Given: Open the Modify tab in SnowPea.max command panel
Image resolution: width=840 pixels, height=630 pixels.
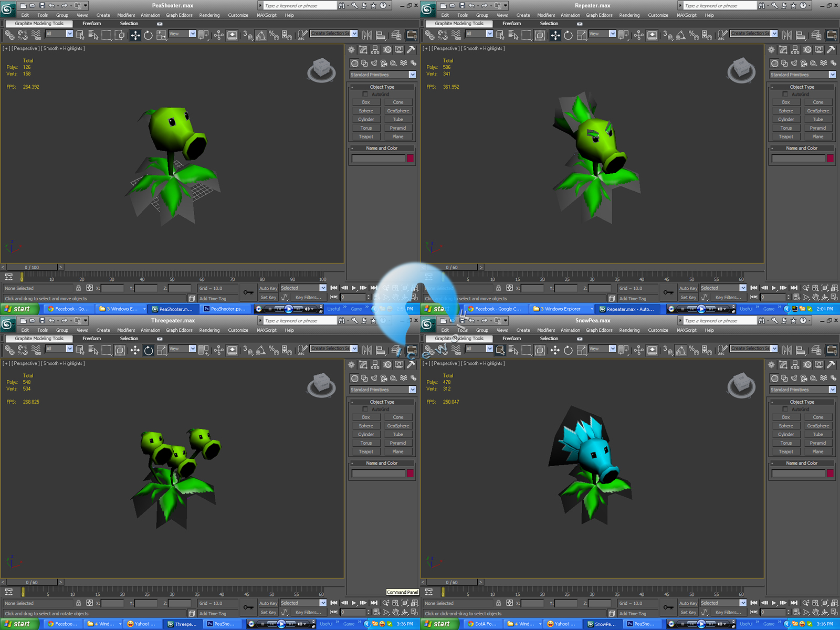Looking at the screenshot, I should pyautogui.click(x=783, y=365).
